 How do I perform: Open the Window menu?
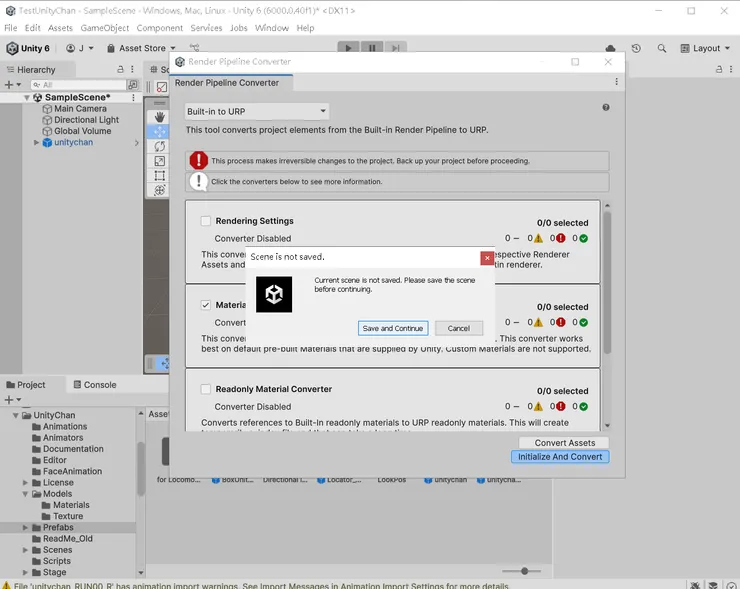(x=272, y=28)
